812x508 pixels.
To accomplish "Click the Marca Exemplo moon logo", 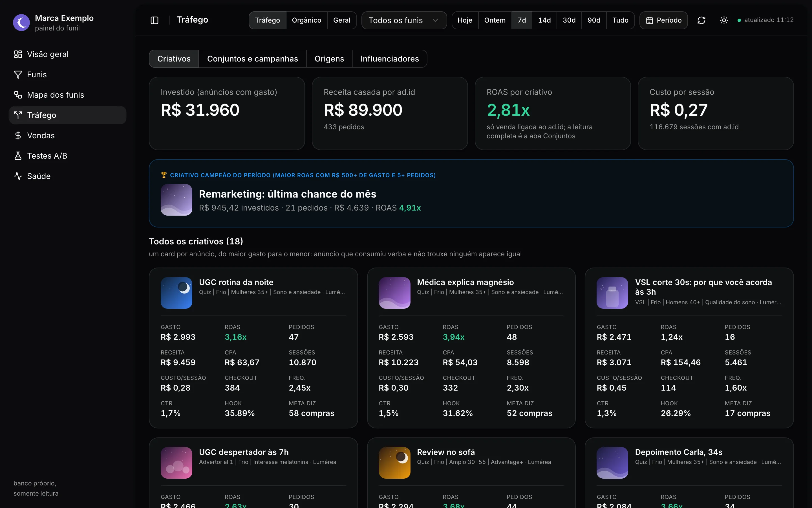I will click(x=21, y=23).
